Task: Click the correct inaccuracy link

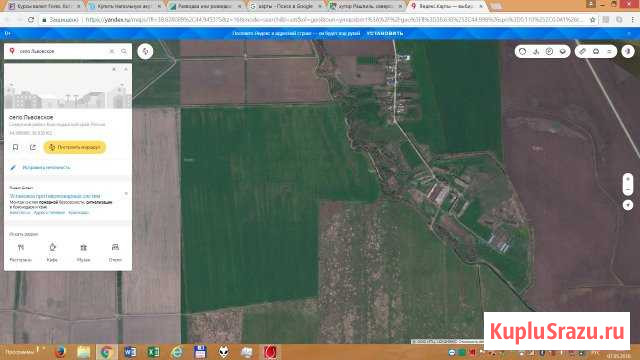Action: (x=46, y=167)
